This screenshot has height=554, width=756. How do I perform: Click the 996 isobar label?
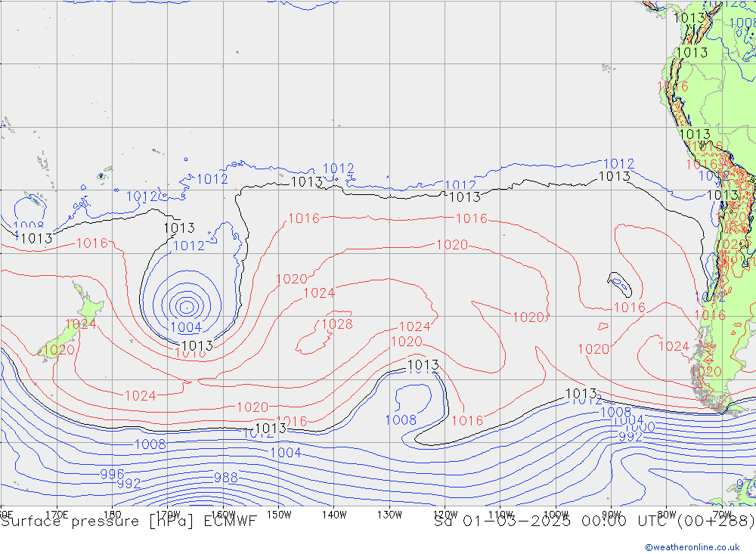pyautogui.click(x=112, y=474)
